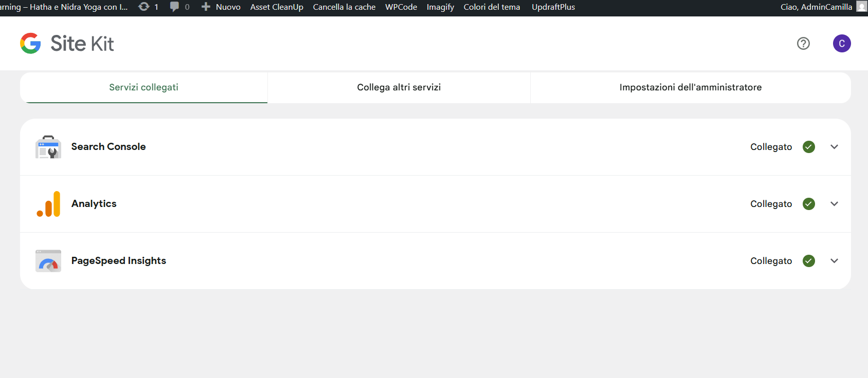Click the Analytics bar chart icon

(48, 204)
